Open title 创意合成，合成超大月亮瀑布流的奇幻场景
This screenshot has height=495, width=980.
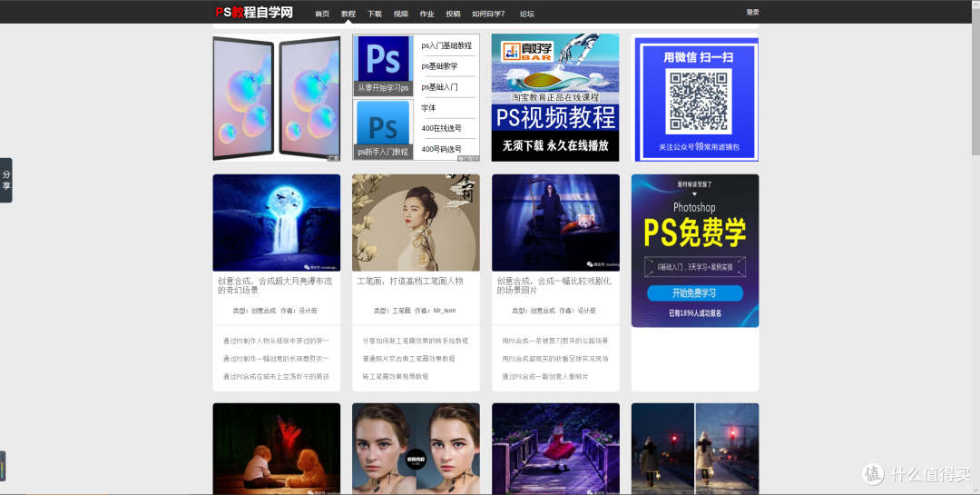pos(275,286)
